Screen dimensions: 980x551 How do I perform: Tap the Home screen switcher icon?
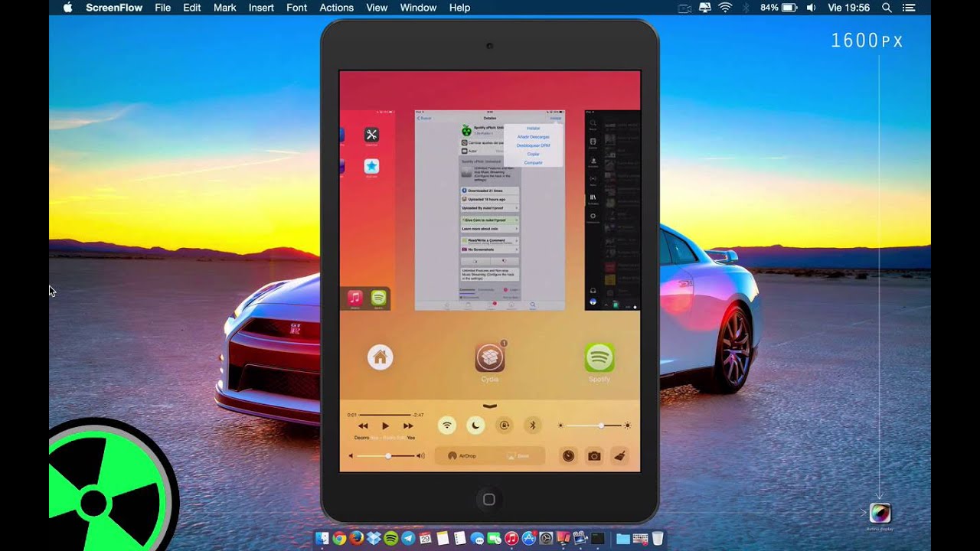point(380,357)
